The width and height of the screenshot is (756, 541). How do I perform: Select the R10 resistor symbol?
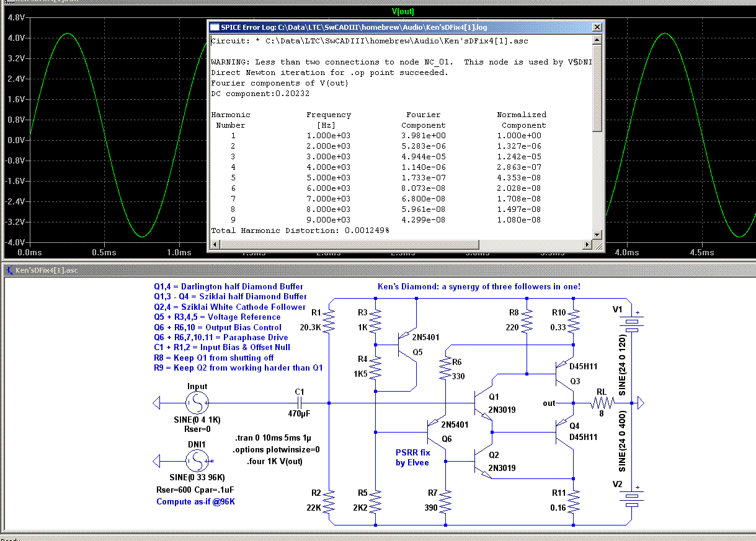point(574,320)
